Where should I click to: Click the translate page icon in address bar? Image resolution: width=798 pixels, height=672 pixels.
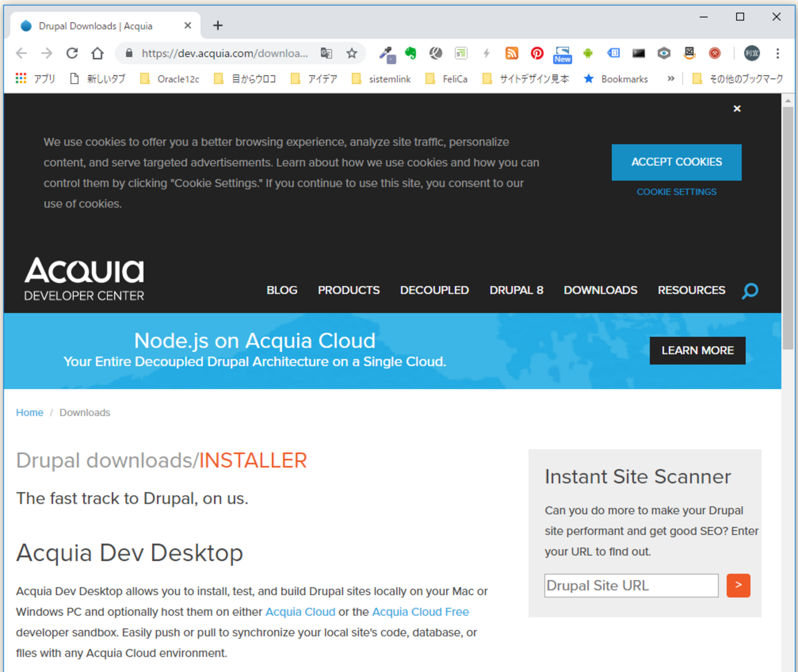[327, 53]
